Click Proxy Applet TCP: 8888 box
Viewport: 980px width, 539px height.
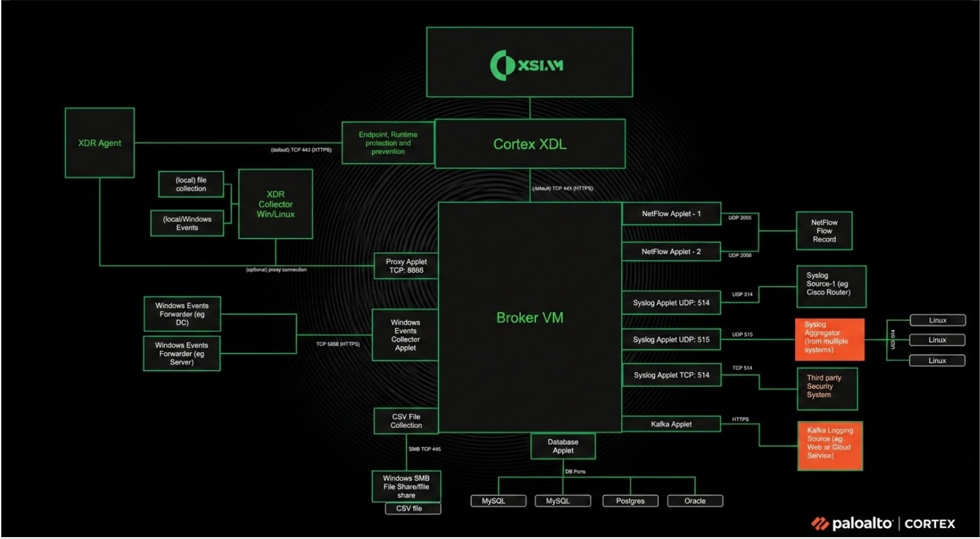(406, 266)
